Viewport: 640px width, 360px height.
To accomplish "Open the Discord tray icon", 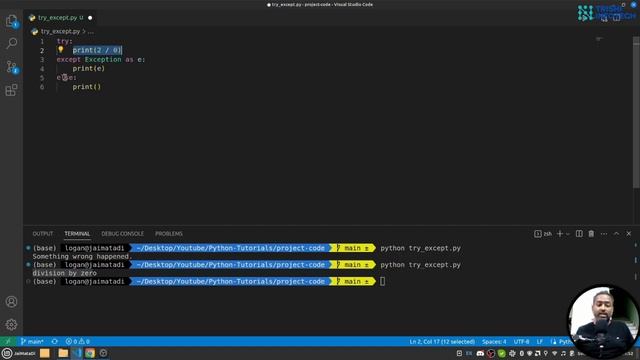I will coord(480,353).
